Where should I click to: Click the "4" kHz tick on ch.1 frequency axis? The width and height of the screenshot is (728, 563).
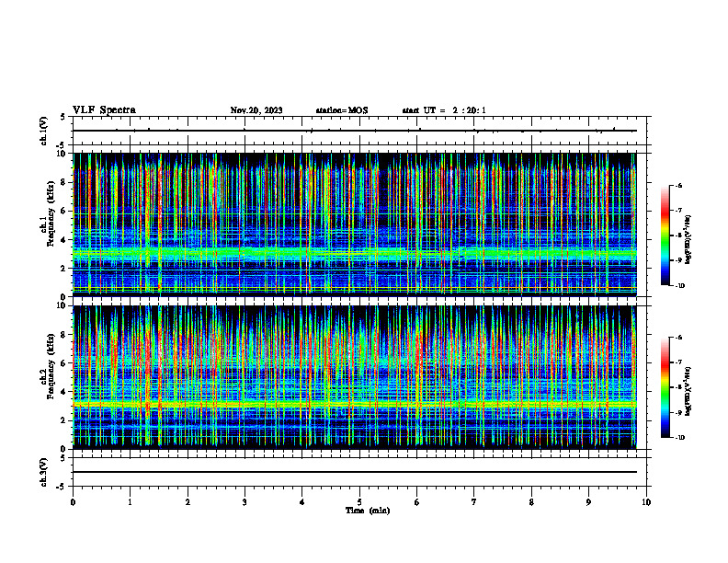(64, 240)
